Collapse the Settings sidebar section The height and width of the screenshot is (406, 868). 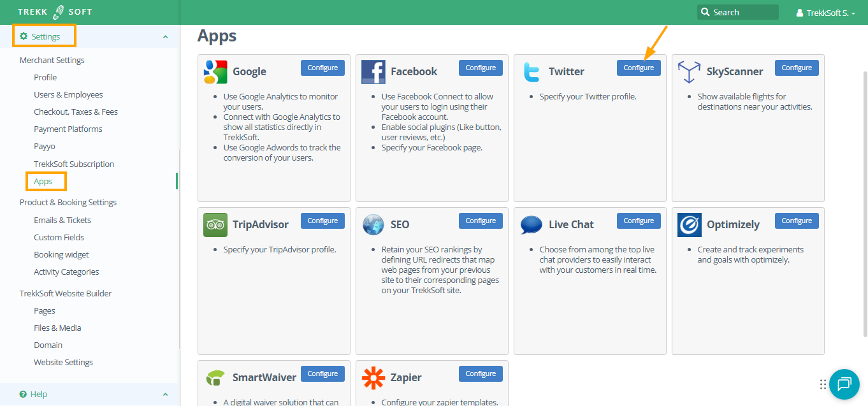coord(166,37)
